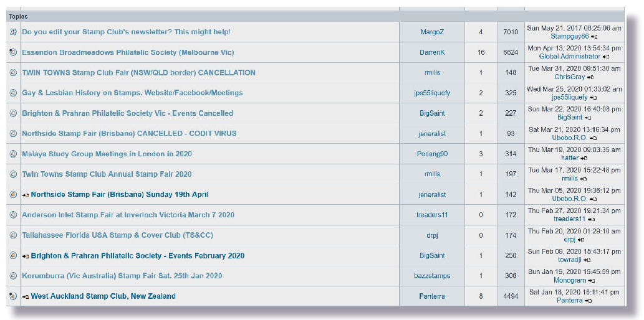View latest post icon next to towradji
The image size is (644, 320).
tap(587, 260)
